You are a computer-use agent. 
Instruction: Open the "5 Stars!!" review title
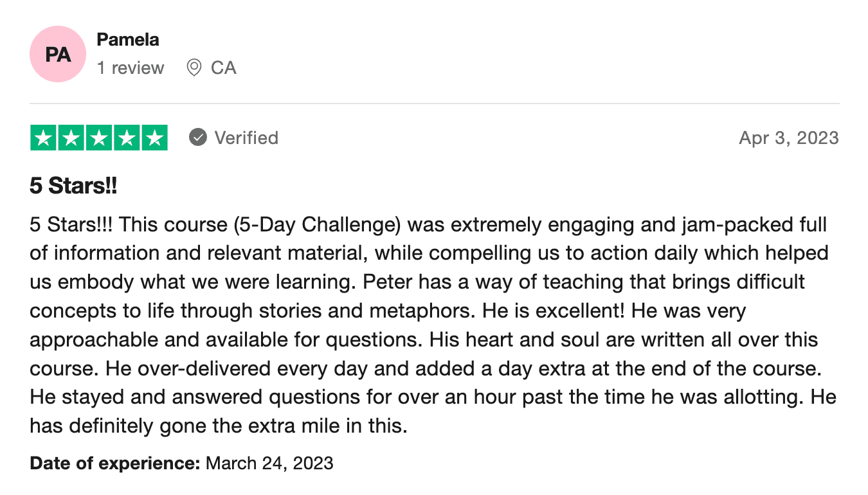pos(74,186)
